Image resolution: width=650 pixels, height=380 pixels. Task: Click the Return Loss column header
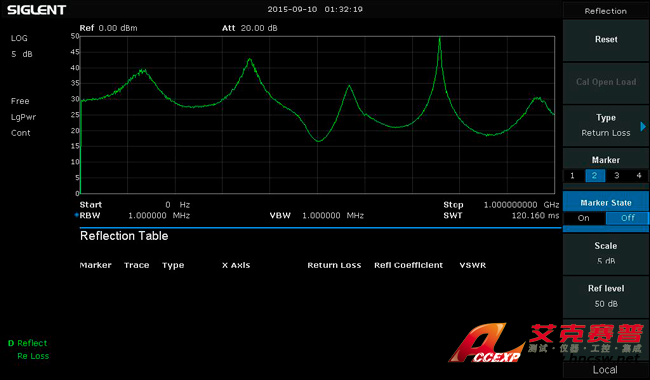pos(334,265)
